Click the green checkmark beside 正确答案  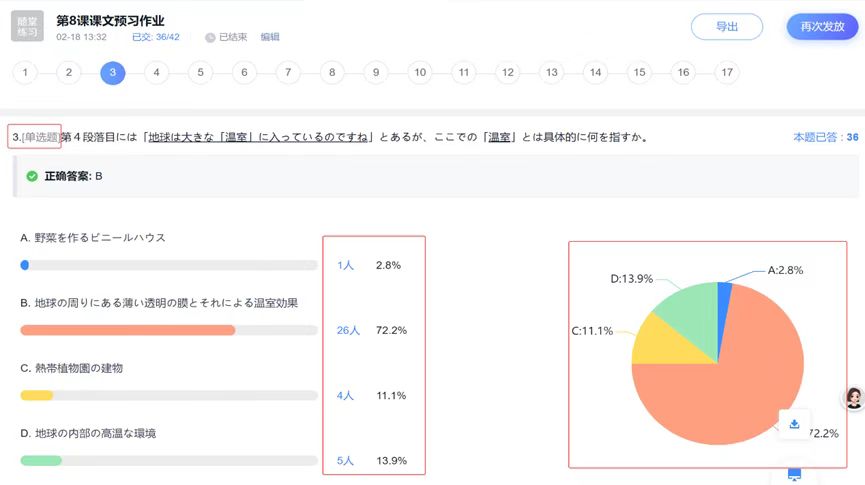[x=32, y=176]
